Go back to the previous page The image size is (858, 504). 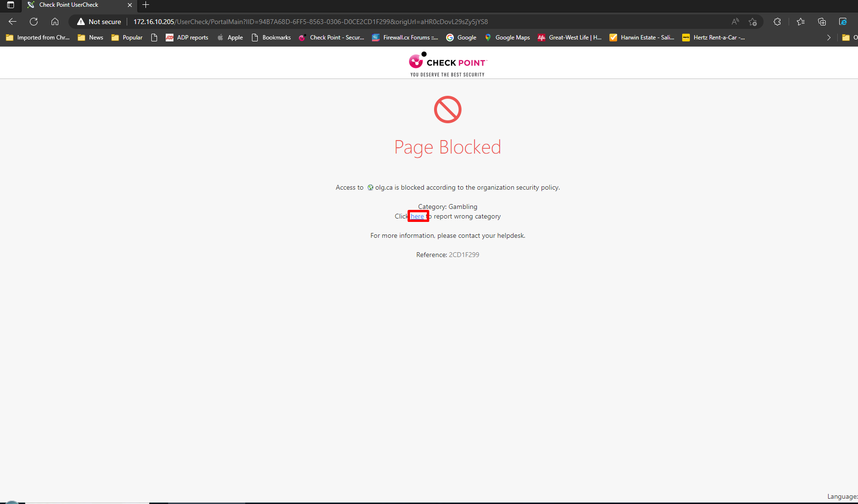click(x=13, y=22)
